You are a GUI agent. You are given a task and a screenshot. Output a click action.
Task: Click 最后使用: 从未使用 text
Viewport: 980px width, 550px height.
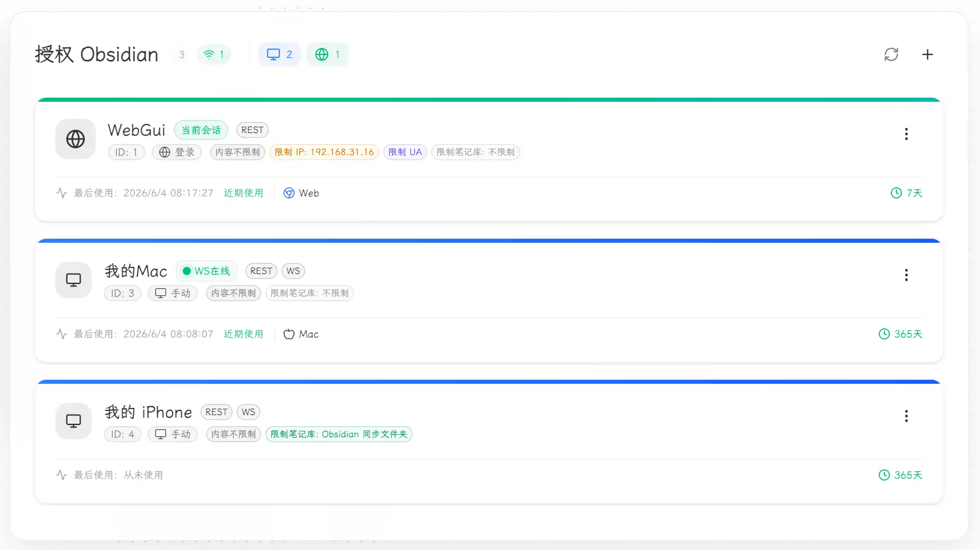click(118, 475)
